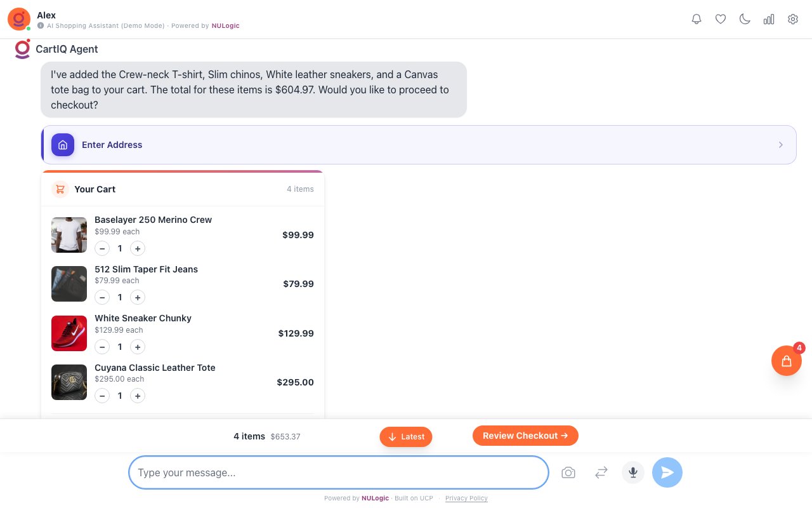This screenshot has width=812, height=508.
Task: Focus the Type your message field
Action: point(339,472)
